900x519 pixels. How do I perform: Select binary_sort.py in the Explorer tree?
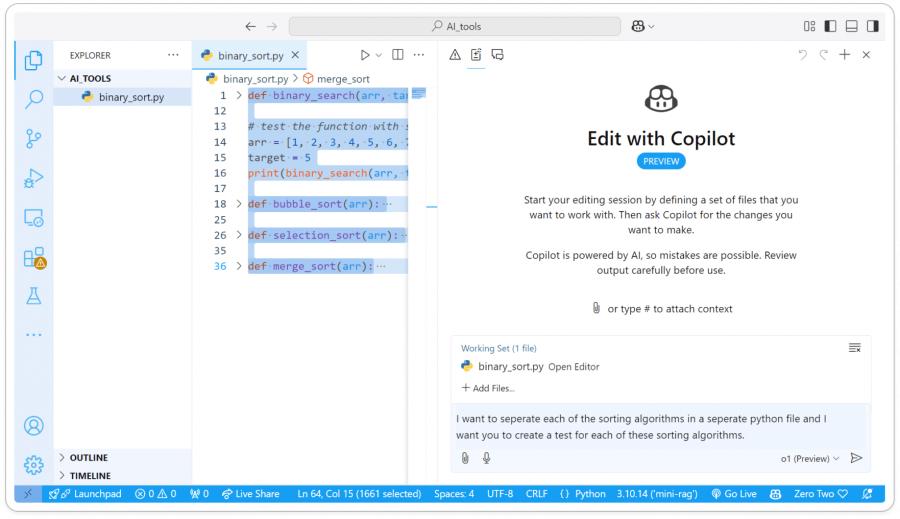tap(123, 97)
